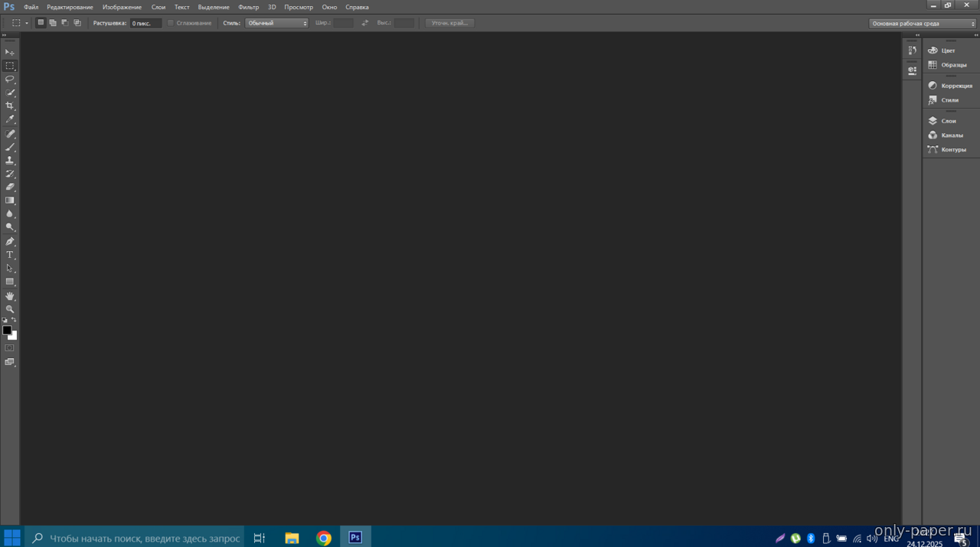Viewport: 980px width, 547px height.
Task: Activate the Hand tool
Action: (10, 296)
